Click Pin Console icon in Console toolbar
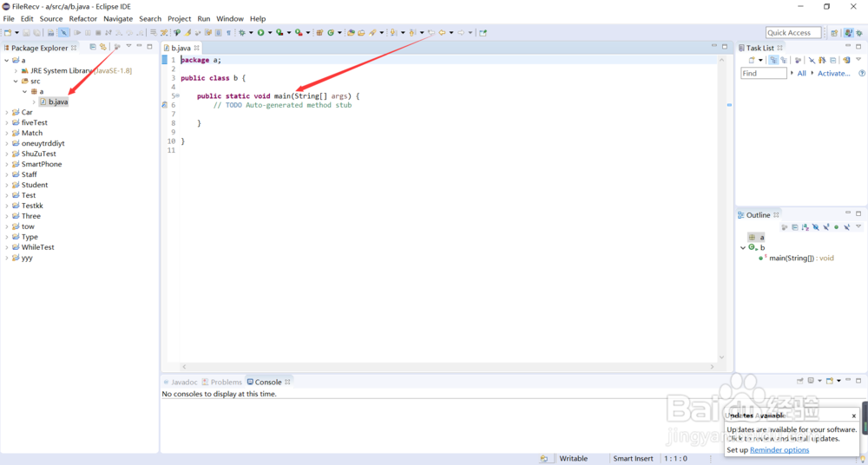The image size is (868, 465). click(800, 381)
